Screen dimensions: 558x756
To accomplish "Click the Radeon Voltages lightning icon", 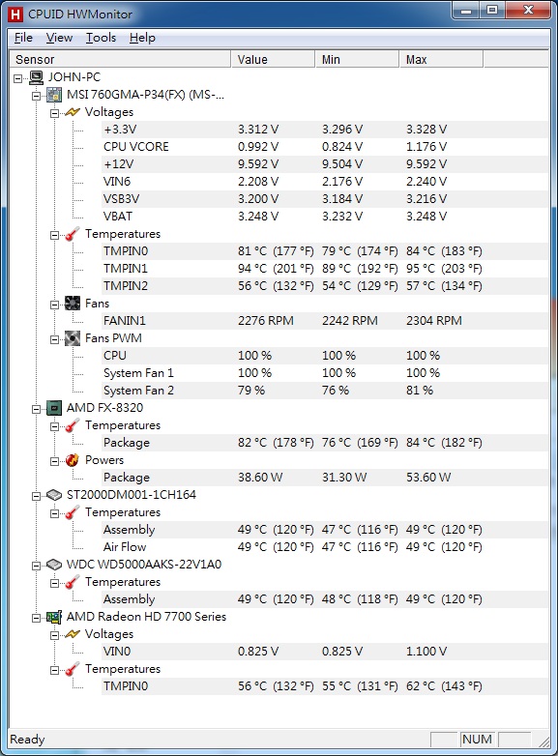I will tap(73, 634).
